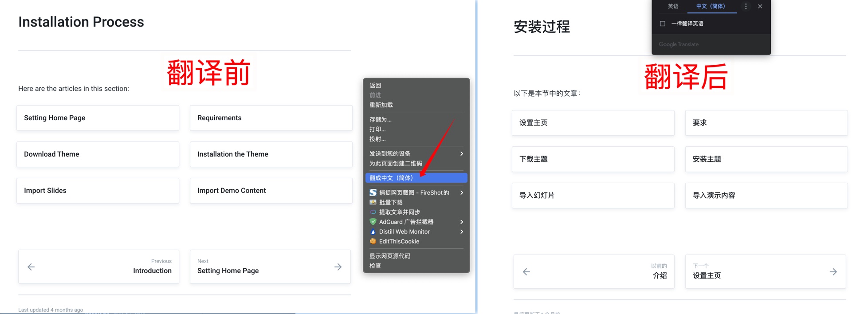Click the EditThisCookie cookie icon
Image resolution: width=868 pixels, height=314 pixels.
[x=373, y=241]
